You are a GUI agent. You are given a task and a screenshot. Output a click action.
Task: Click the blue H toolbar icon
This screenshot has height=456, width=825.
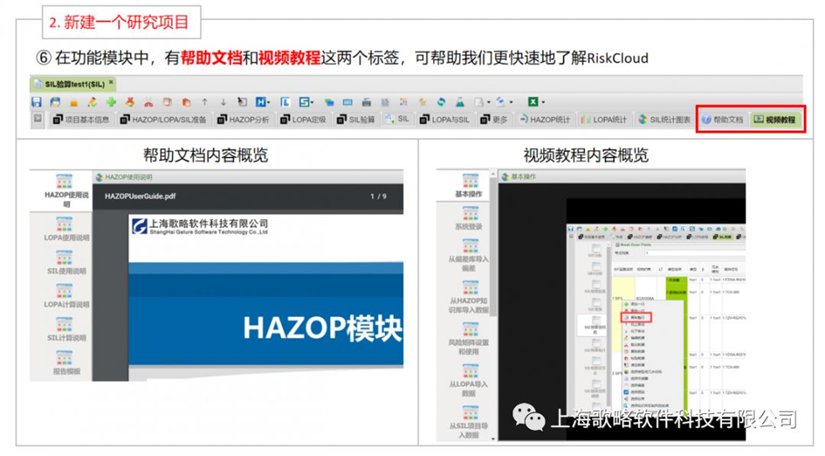coord(260,102)
